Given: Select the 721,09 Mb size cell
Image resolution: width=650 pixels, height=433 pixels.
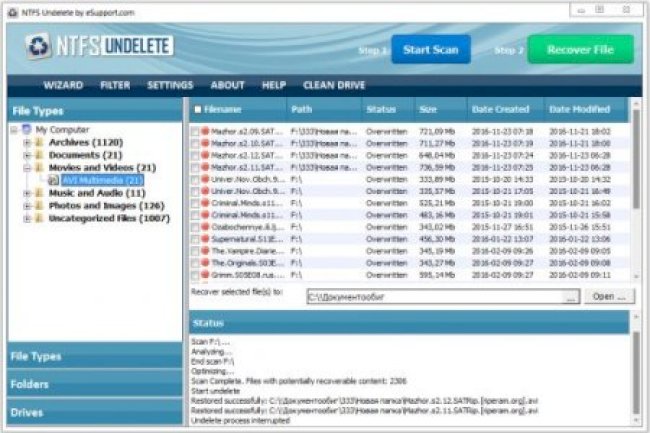Looking at the screenshot, I should click(437, 132).
